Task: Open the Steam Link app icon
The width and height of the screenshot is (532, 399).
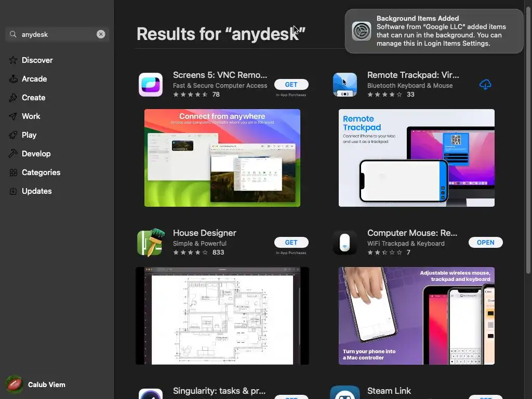Action: (345, 393)
